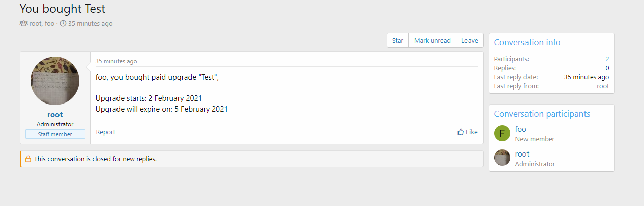Click root's small avatar in participants list
The width and height of the screenshot is (644, 206).
pyautogui.click(x=502, y=158)
